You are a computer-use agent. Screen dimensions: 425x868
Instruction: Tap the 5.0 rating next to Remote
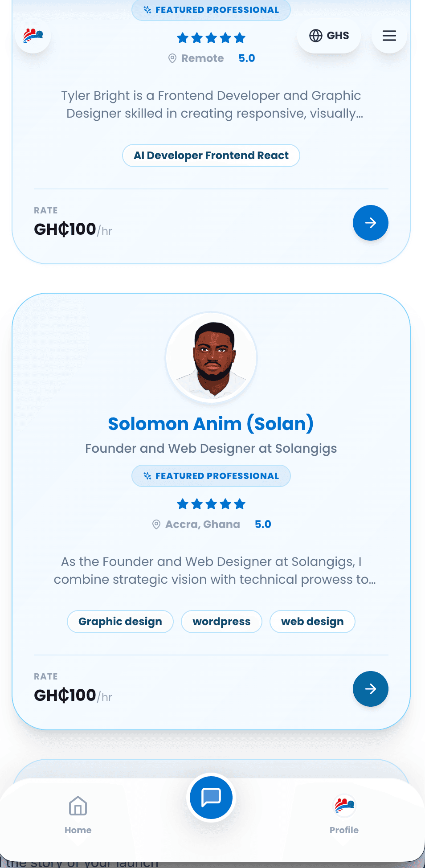pyautogui.click(x=246, y=58)
